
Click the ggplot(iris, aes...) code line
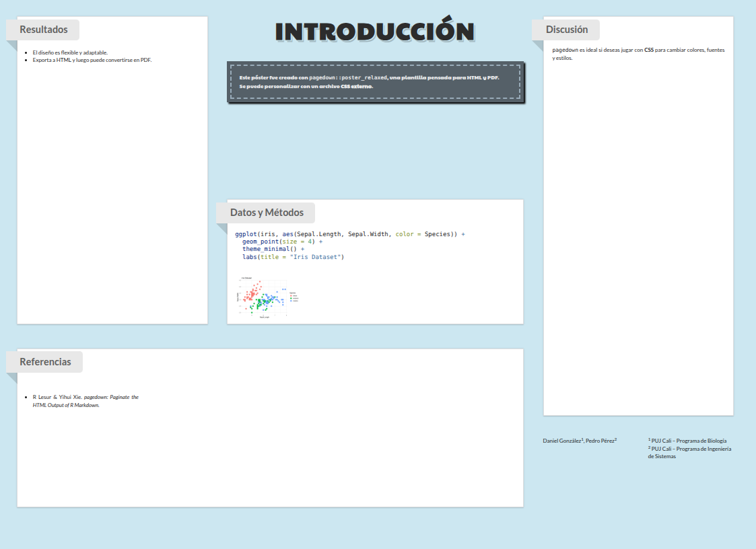tap(349, 234)
